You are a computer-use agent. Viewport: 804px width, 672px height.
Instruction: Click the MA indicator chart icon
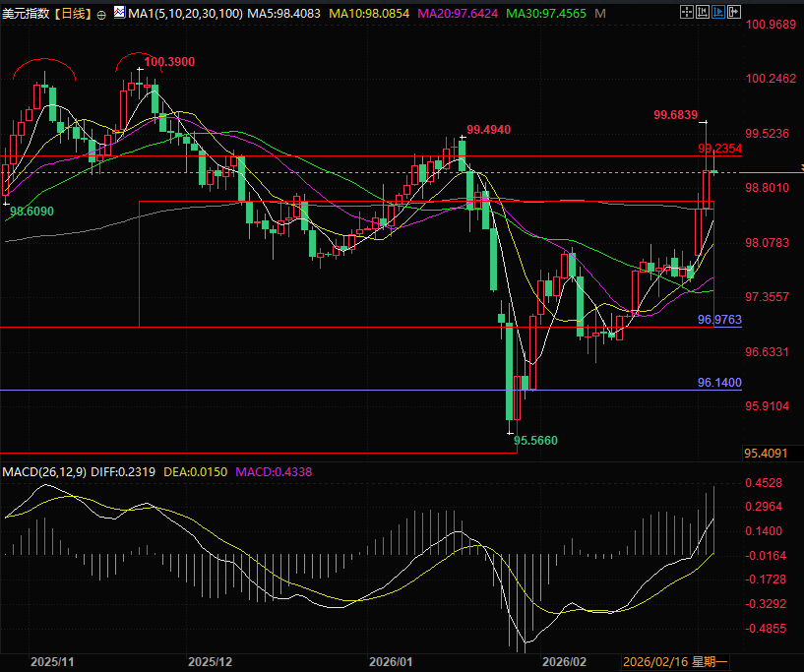pyautogui.click(x=119, y=14)
